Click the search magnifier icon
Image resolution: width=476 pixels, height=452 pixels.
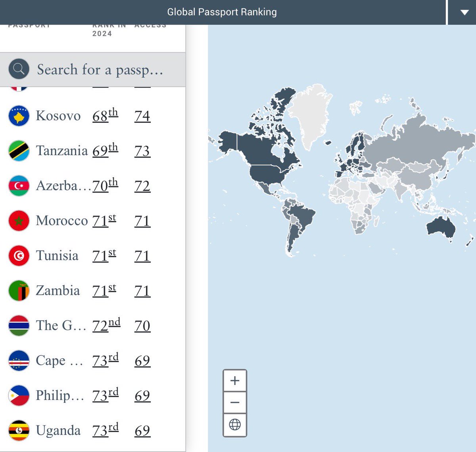coord(19,69)
